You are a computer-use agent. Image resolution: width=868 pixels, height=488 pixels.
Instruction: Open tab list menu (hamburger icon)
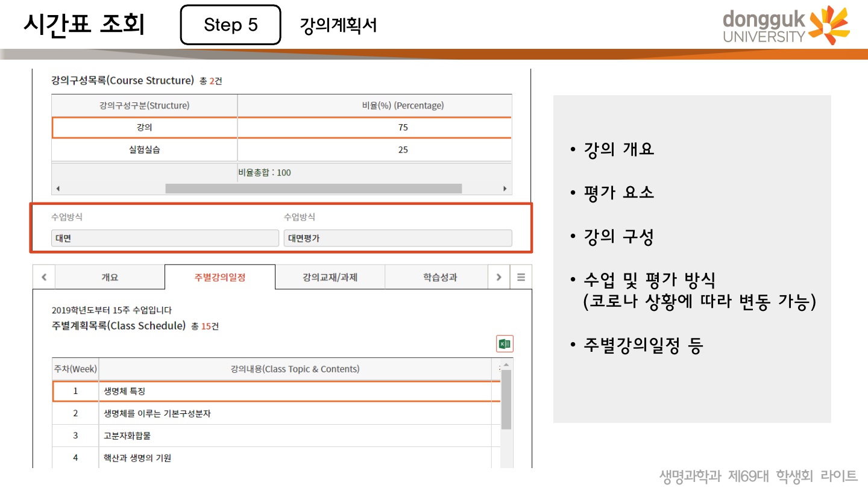[521, 277]
